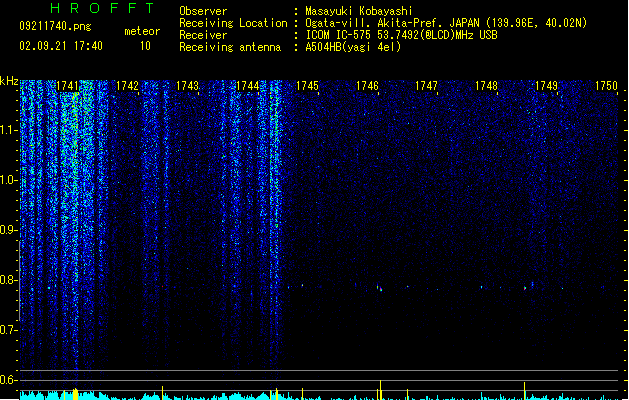This screenshot has width=629, height=400.
Task: Click the red echo dot just after 1746
Action: tap(381, 289)
